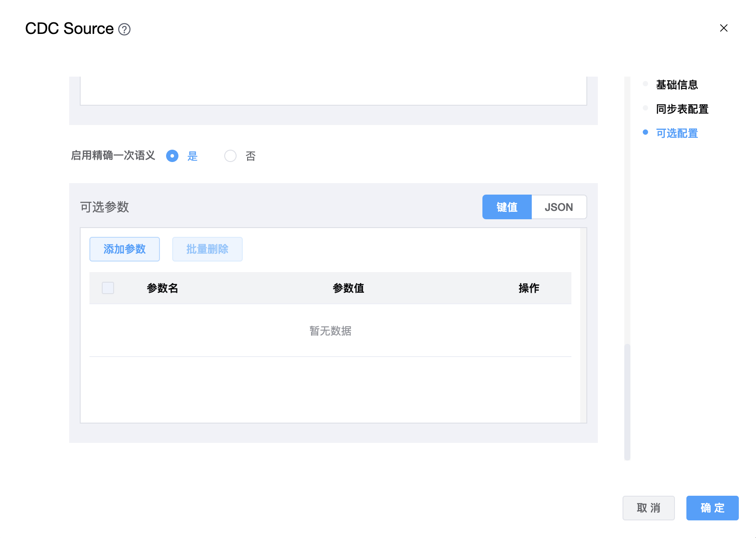756x538 pixels.
Task: Switch to the JSON tab
Action: point(559,207)
